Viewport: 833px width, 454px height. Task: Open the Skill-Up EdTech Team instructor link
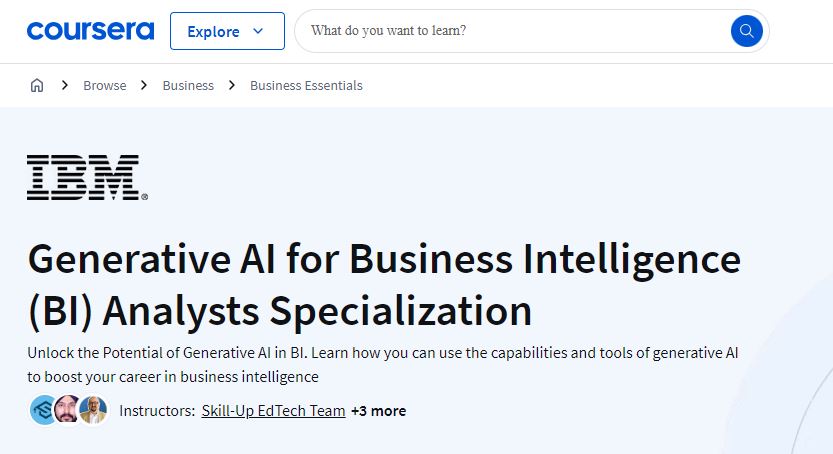pos(274,411)
